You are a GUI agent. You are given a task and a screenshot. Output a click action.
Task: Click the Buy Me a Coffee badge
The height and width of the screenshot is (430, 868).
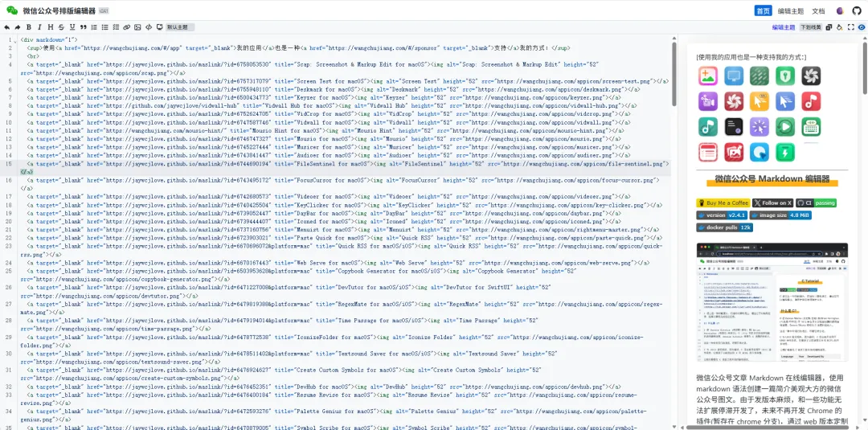pos(723,203)
